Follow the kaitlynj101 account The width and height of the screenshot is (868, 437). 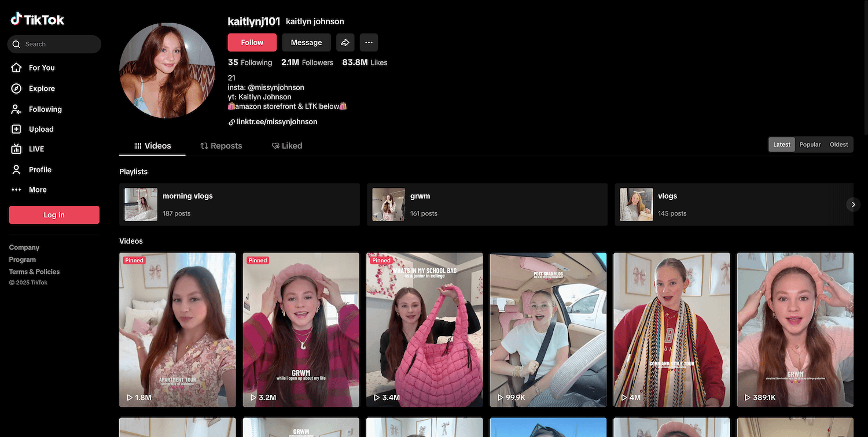(252, 42)
